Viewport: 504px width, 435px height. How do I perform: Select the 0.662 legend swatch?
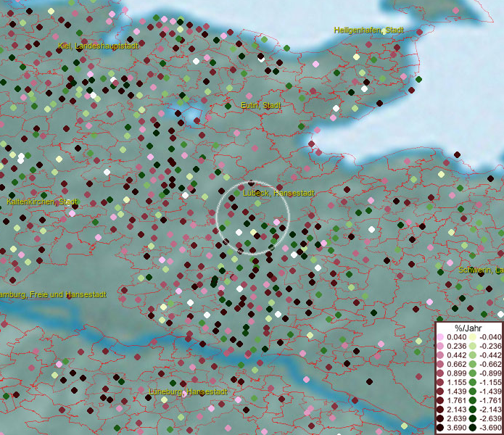[440, 365]
